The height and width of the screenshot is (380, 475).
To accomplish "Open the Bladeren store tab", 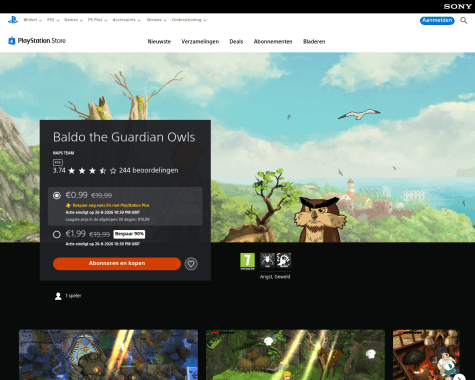I will pyautogui.click(x=314, y=42).
